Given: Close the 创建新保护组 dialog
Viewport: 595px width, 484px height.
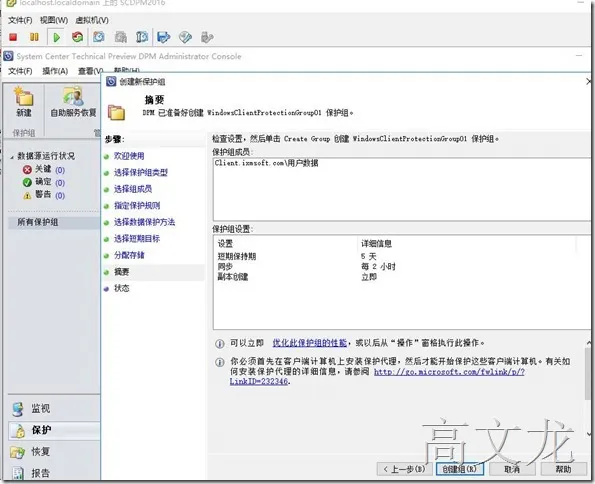Looking at the screenshot, I should click(589, 81).
